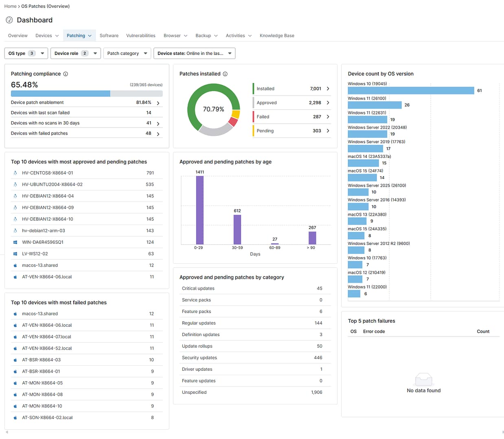This screenshot has width=504, height=439.
Task: Click the Windows icon next to WIN-DA6R4596SQ1
Action: (x=15, y=242)
